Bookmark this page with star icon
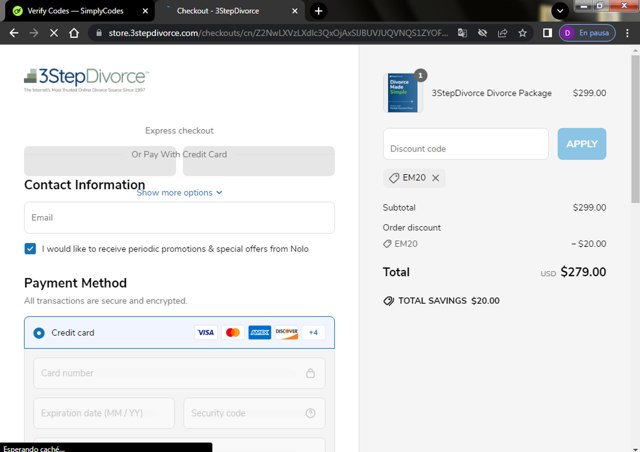The image size is (640, 452). pyautogui.click(x=522, y=33)
